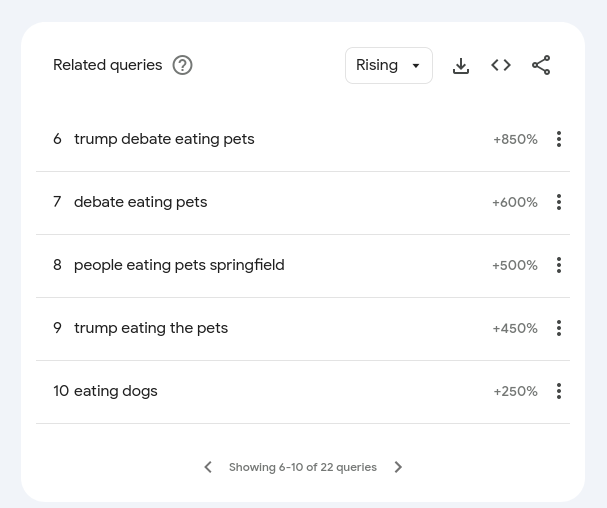Open query eating dogs
The width and height of the screenshot is (607, 508).
pos(116,391)
